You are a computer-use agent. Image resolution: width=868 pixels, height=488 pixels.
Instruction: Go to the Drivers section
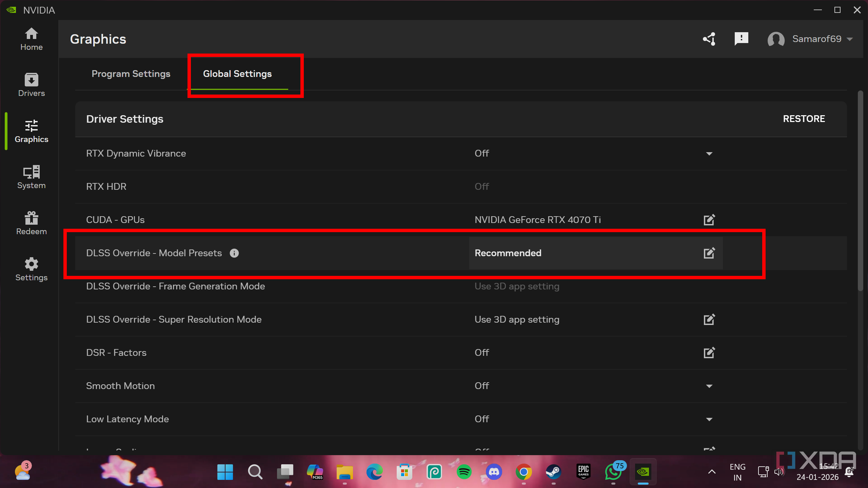(x=31, y=85)
